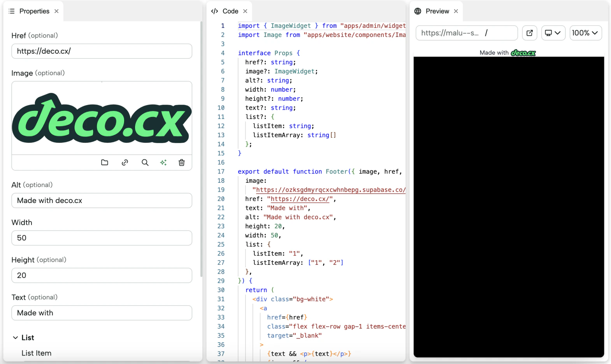Open the 100% zoom dropdown
The image size is (611, 364).
tap(585, 33)
